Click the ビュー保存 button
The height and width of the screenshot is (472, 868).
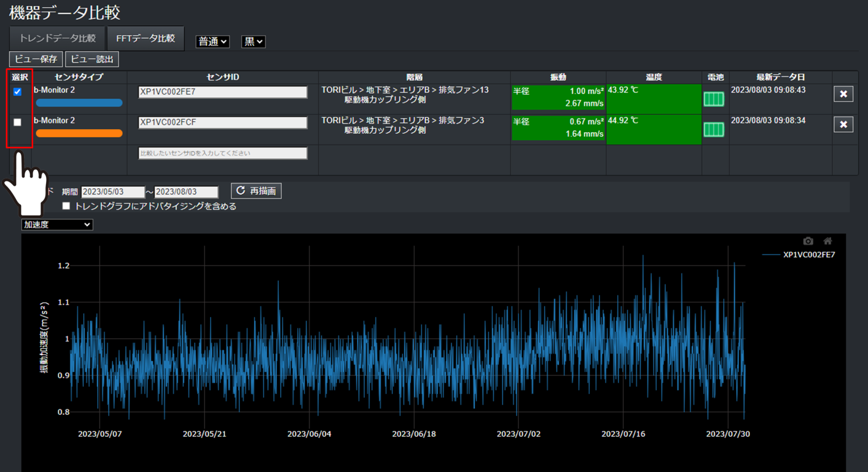[x=36, y=59]
